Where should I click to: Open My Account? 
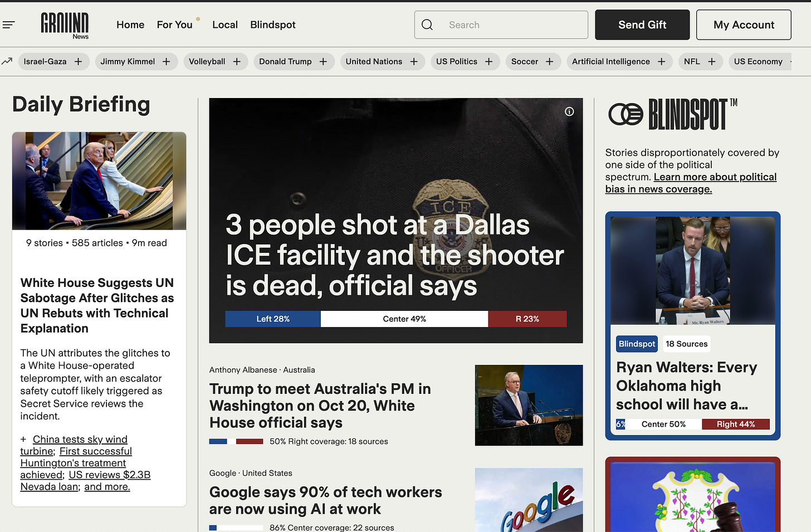[744, 25]
